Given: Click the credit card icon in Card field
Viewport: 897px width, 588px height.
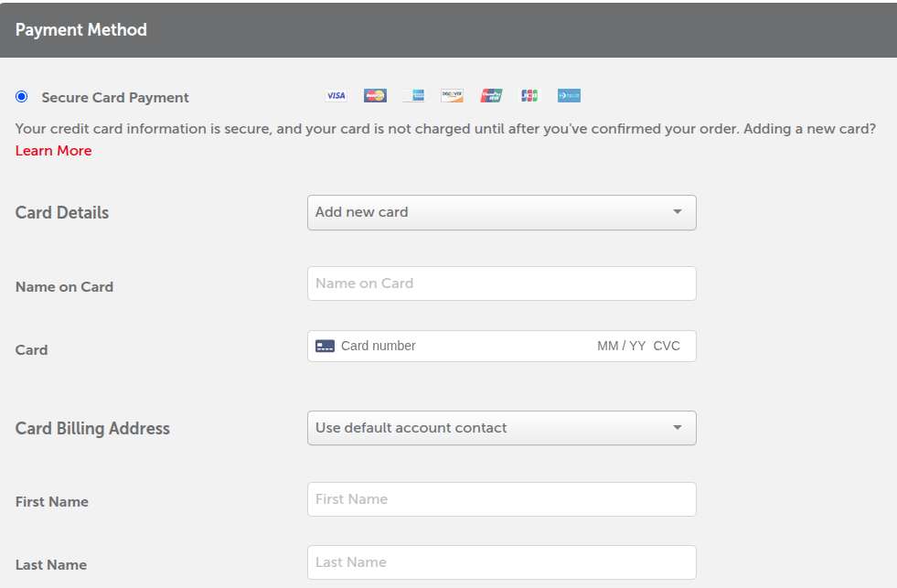Looking at the screenshot, I should [x=325, y=346].
